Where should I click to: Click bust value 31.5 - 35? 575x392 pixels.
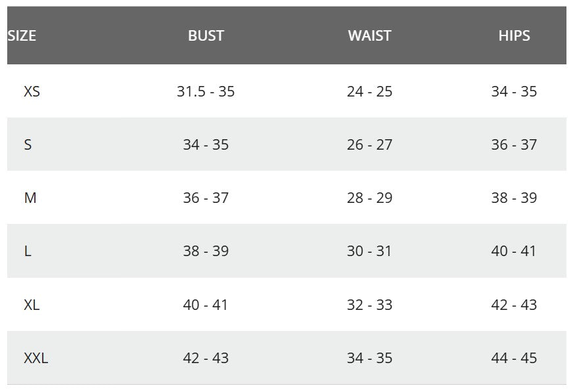[x=206, y=92]
